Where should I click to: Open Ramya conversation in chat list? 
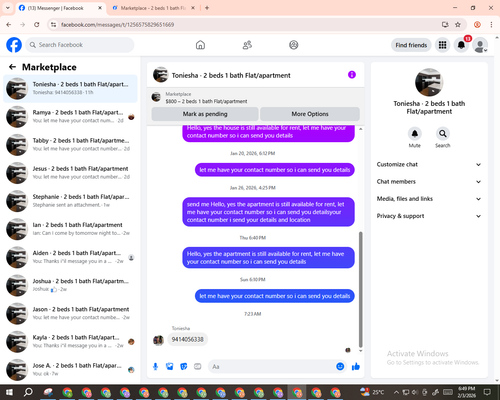coord(70,117)
